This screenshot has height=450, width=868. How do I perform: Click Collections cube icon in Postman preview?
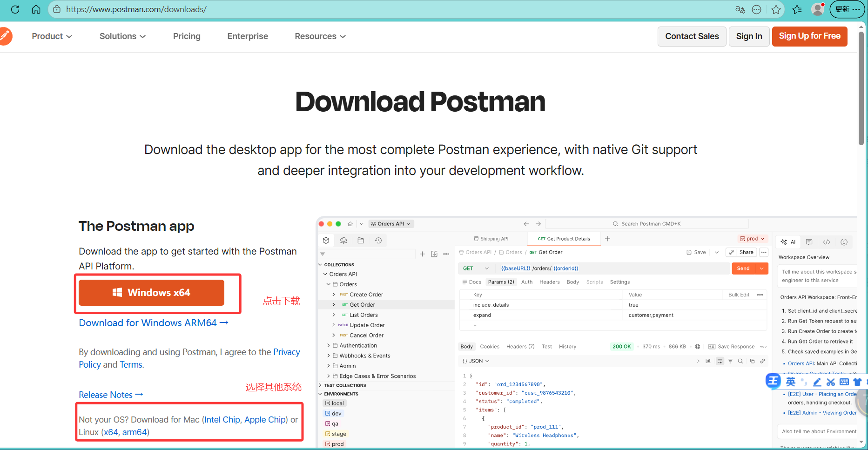click(326, 241)
